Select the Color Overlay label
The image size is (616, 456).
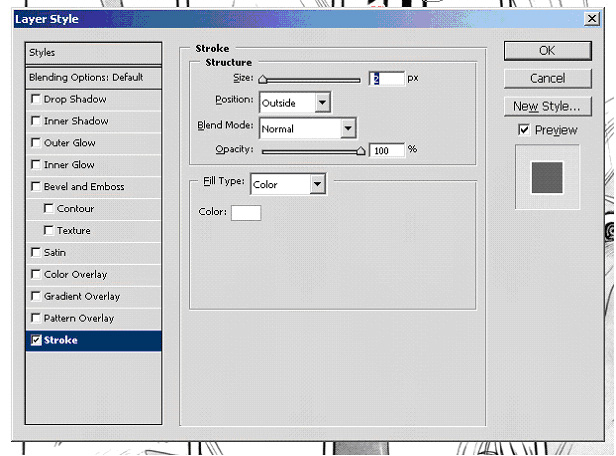75,275
